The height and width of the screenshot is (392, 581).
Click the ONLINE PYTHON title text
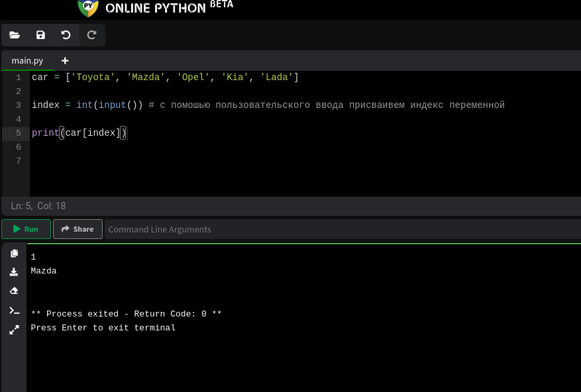(x=155, y=8)
